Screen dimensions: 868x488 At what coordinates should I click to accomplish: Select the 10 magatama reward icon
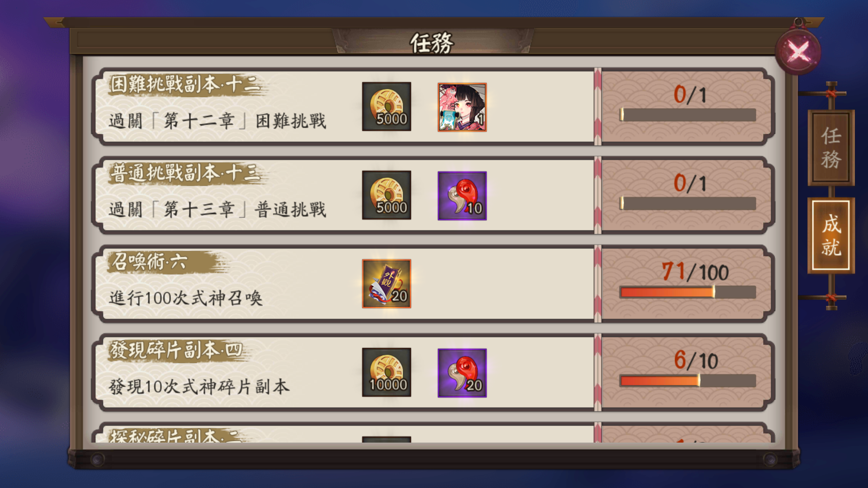click(x=462, y=196)
